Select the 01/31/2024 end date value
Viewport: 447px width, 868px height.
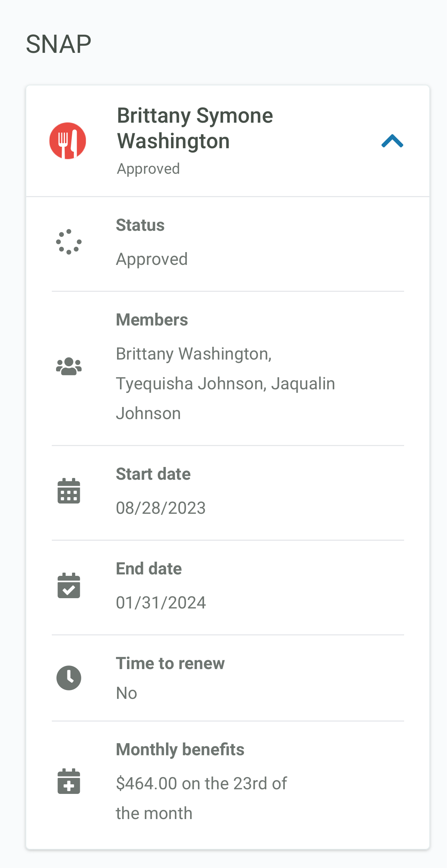[161, 602]
